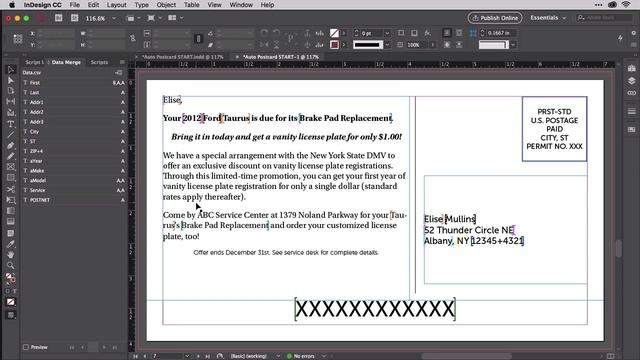Open the view options dropdown

pyautogui.click(x=133, y=18)
